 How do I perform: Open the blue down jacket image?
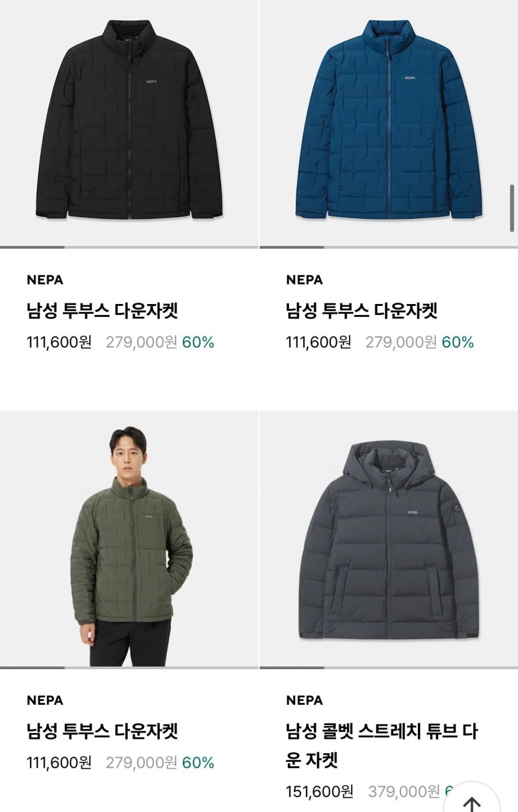pos(389,123)
